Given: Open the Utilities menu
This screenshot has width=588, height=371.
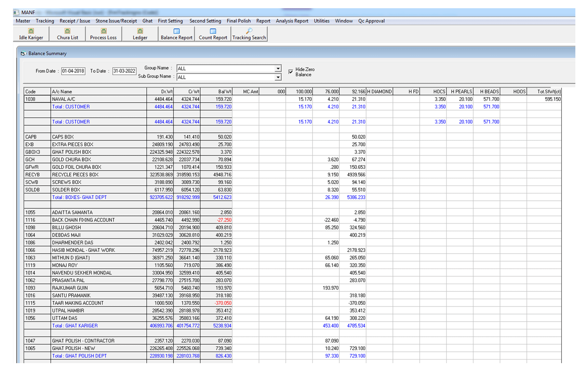Looking at the screenshot, I should pos(322,21).
